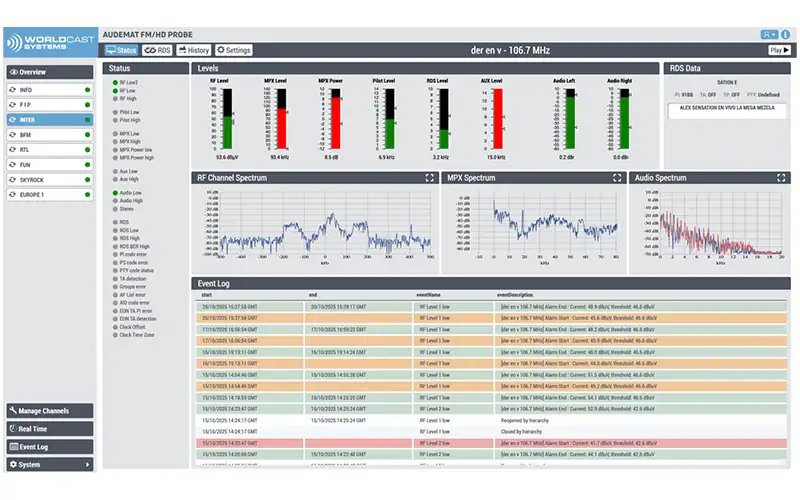Click the refresh icon beside SKYROCK
The image size is (800, 500).
pos(13,180)
